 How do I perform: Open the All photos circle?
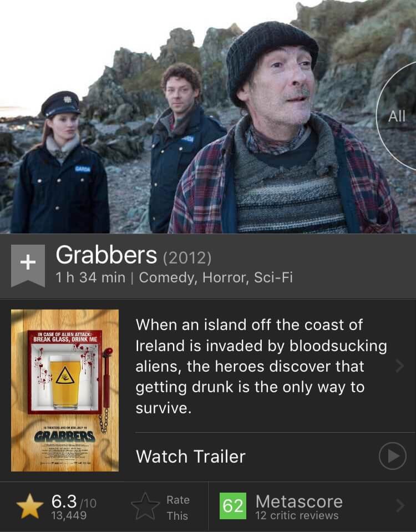tap(397, 116)
